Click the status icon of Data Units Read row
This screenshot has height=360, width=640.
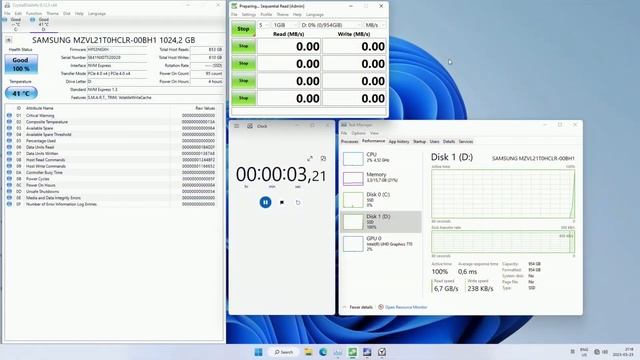(x=9, y=147)
